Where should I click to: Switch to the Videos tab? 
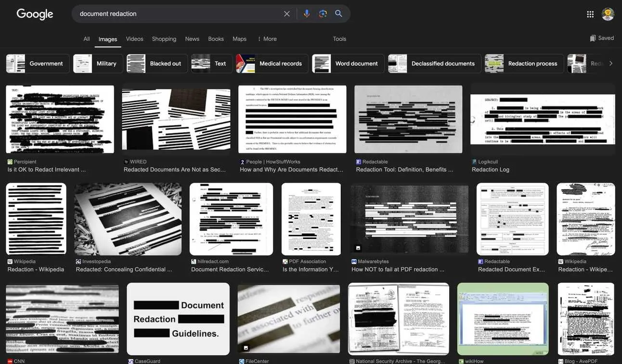[134, 39]
